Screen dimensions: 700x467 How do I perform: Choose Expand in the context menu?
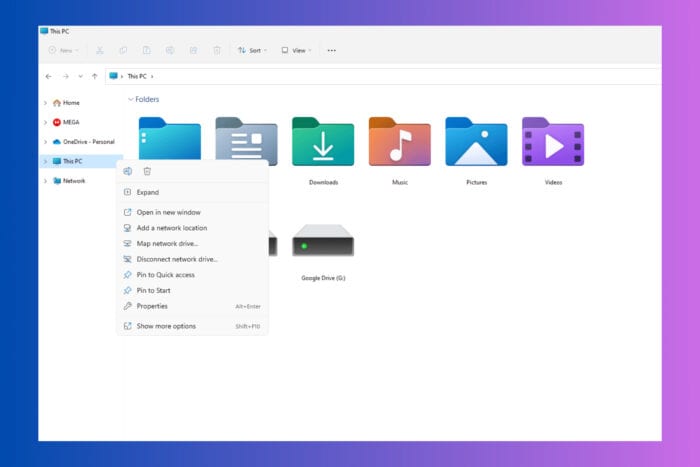[x=192, y=192]
